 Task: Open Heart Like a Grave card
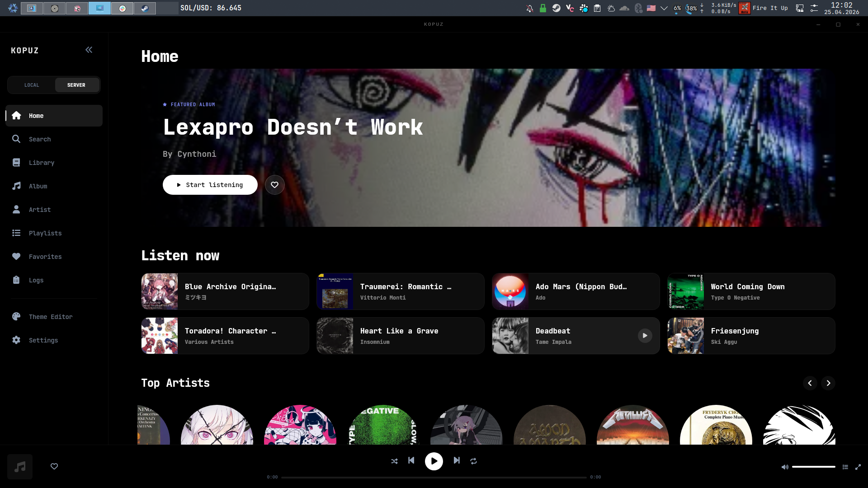pos(401,336)
